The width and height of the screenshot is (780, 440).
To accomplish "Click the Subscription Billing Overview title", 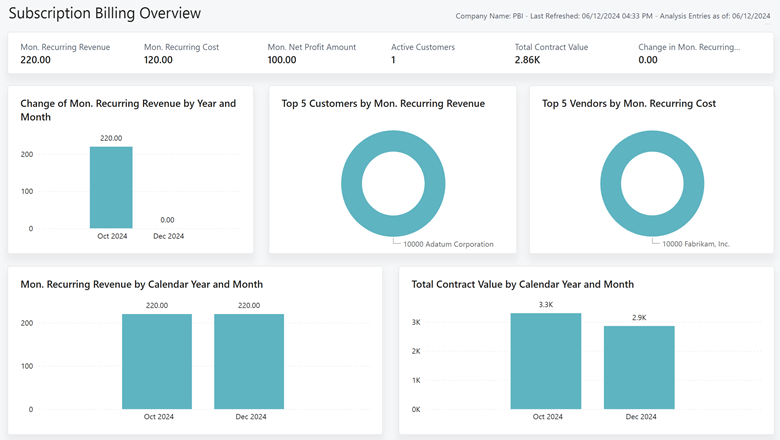I will (104, 13).
